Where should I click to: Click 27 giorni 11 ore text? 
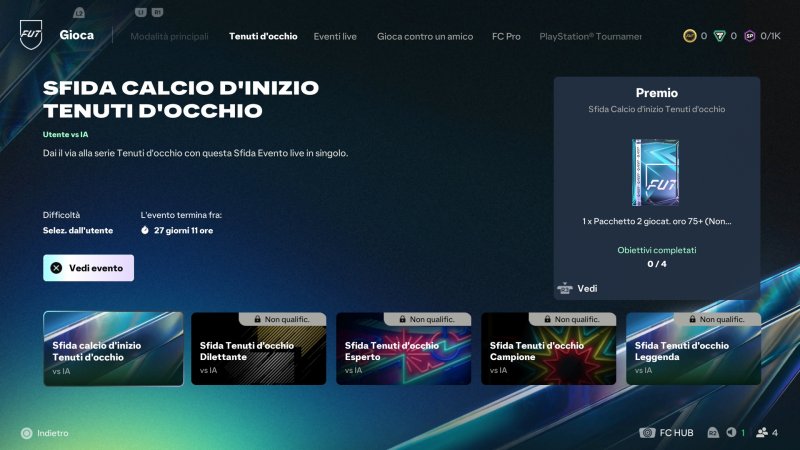click(184, 230)
